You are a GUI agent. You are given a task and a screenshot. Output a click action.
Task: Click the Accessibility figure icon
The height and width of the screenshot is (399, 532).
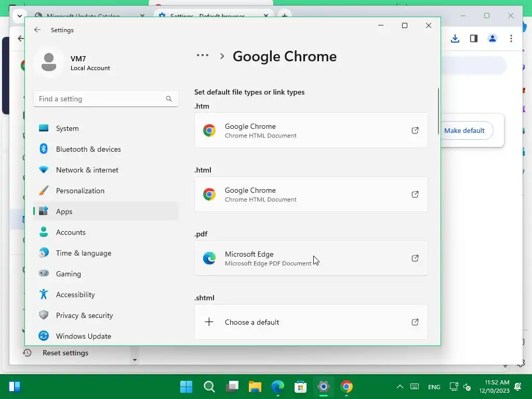pyautogui.click(x=44, y=294)
